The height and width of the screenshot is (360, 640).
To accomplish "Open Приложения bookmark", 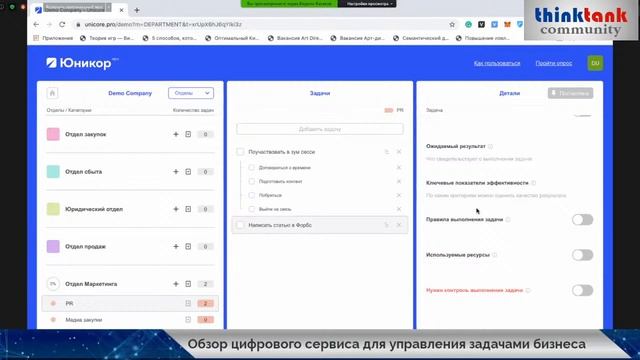I will (53, 38).
